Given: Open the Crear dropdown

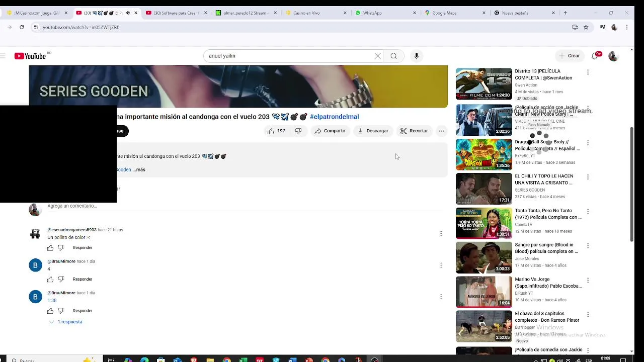Looking at the screenshot, I should [x=569, y=56].
